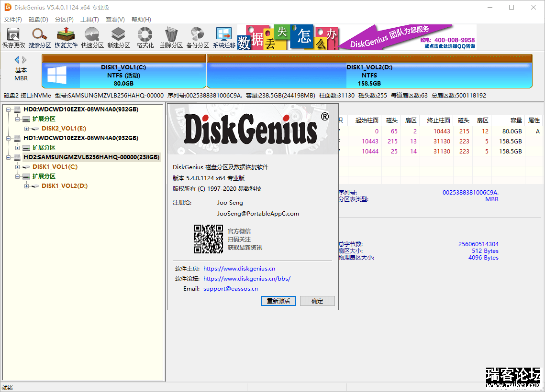545x392 pixels.
Task: Open the 查看(V) menu
Action: click(x=115, y=20)
